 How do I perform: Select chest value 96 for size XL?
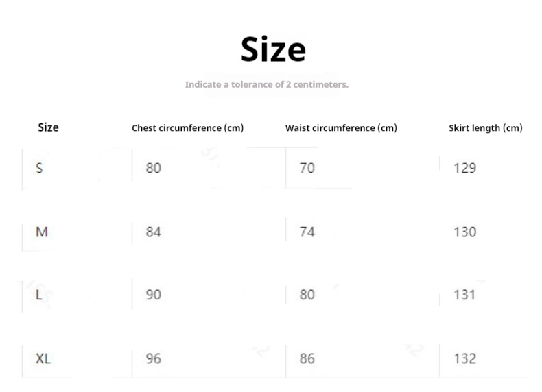[153, 358]
